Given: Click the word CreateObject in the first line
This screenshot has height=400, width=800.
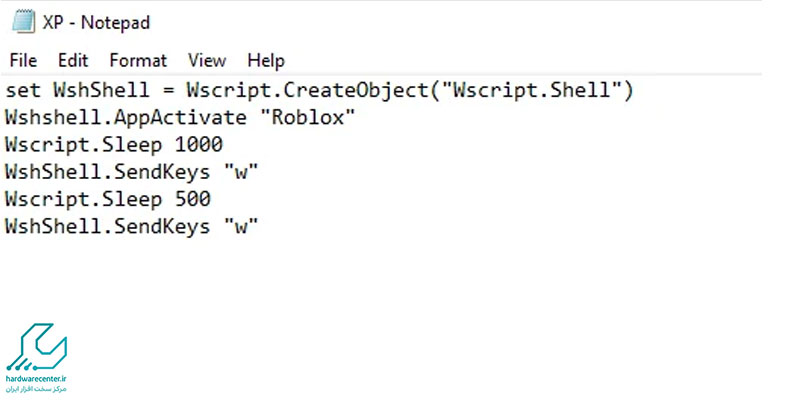Looking at the screenshot, I should point(356,91).
